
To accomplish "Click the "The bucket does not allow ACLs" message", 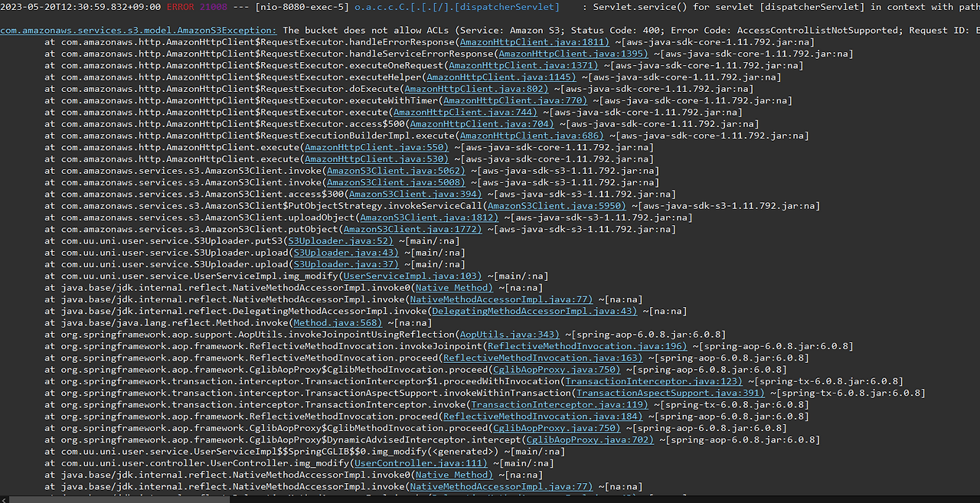I will pos(366,31).
